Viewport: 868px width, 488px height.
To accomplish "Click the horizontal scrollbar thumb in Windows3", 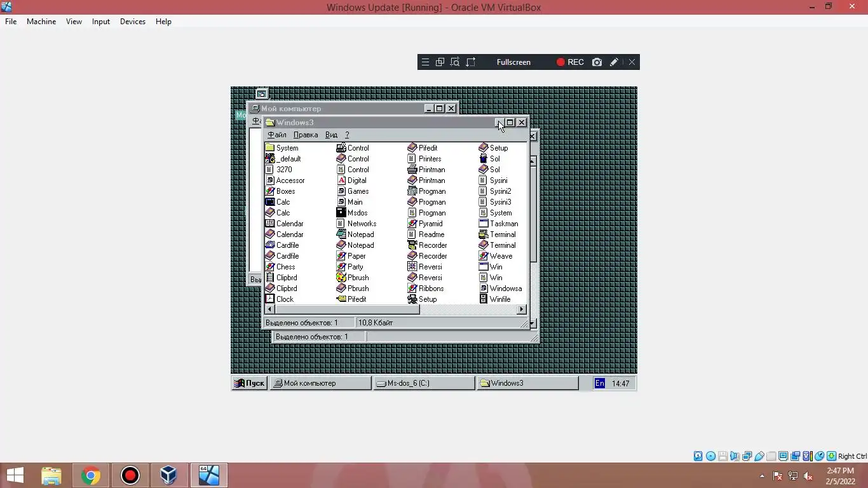I will (x=347, y=309).
